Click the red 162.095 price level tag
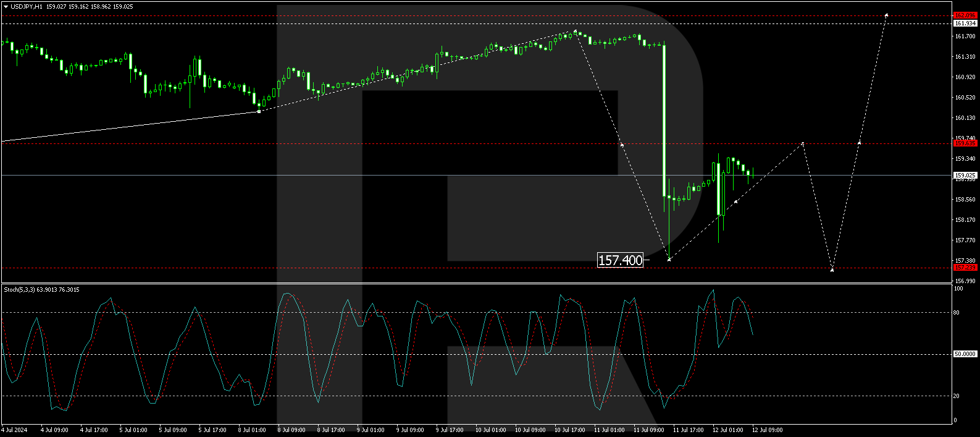 point(965,15)
